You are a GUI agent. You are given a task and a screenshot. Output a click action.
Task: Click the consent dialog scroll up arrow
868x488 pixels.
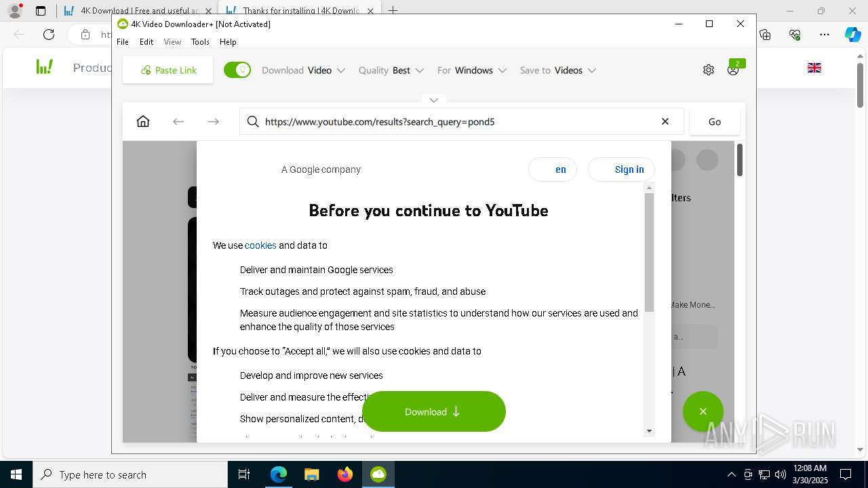click(x=650, y=188)
